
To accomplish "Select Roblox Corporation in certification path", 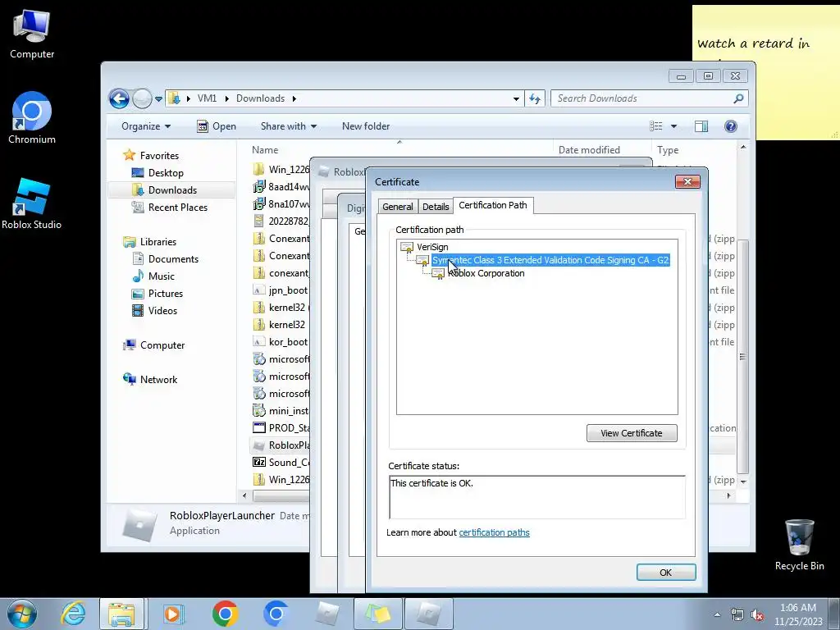I will click(486, 273).
